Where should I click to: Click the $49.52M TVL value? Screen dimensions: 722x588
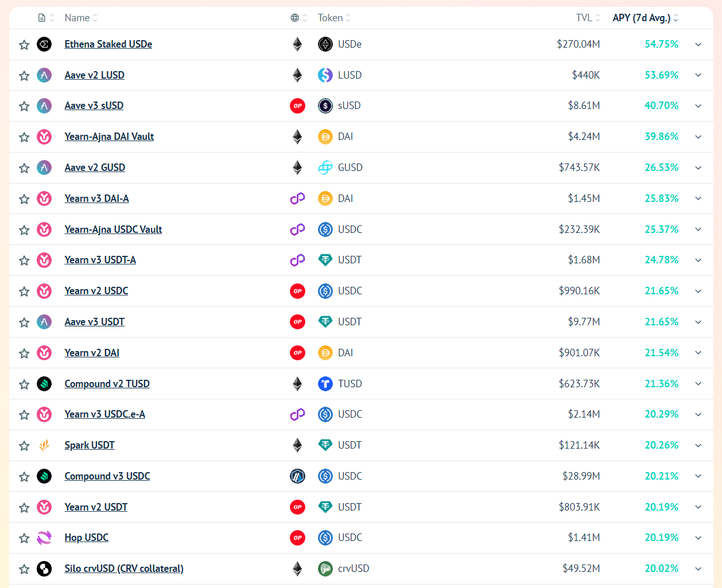581,568
